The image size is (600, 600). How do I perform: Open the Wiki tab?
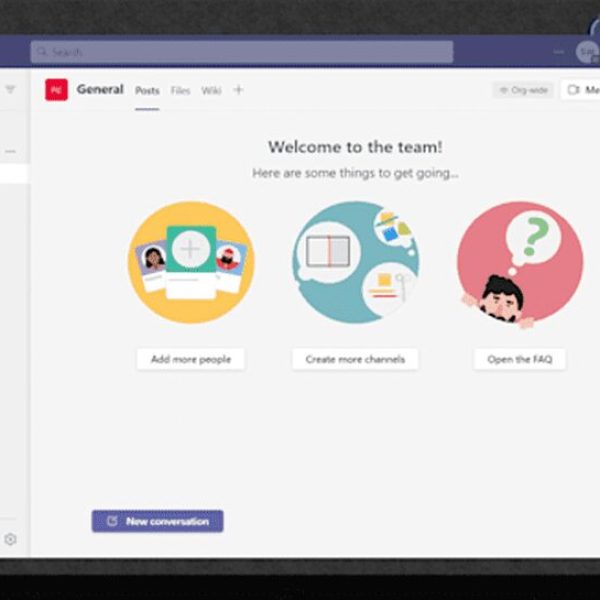pos(211,91)
